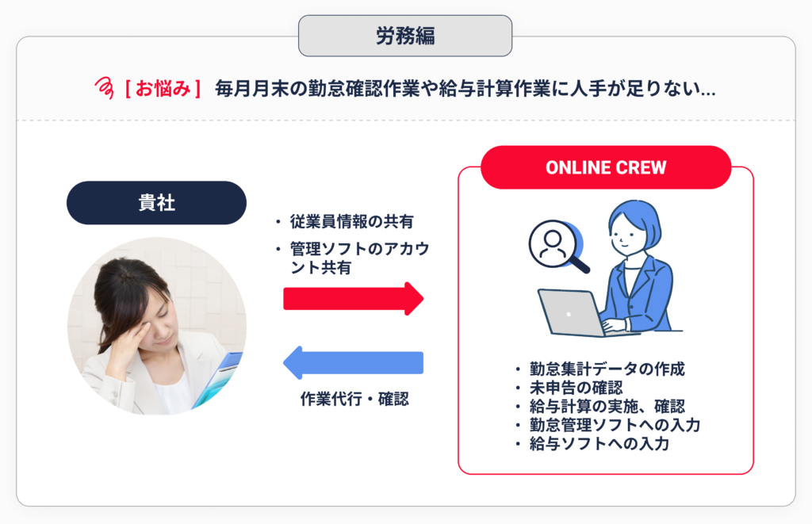Click the red right-pointing arrow
The image size is (812, 524).
[x=353, y=299]
